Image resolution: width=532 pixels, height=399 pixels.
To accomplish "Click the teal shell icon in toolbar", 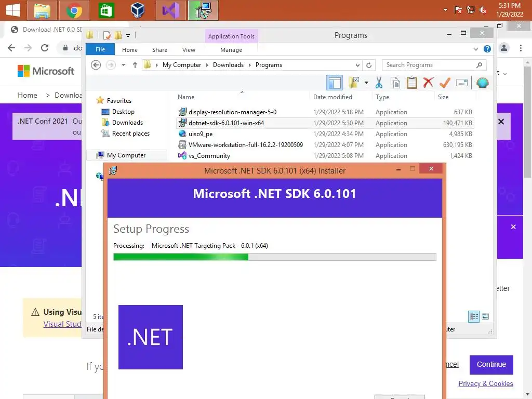I will click(x=483, y=83).
